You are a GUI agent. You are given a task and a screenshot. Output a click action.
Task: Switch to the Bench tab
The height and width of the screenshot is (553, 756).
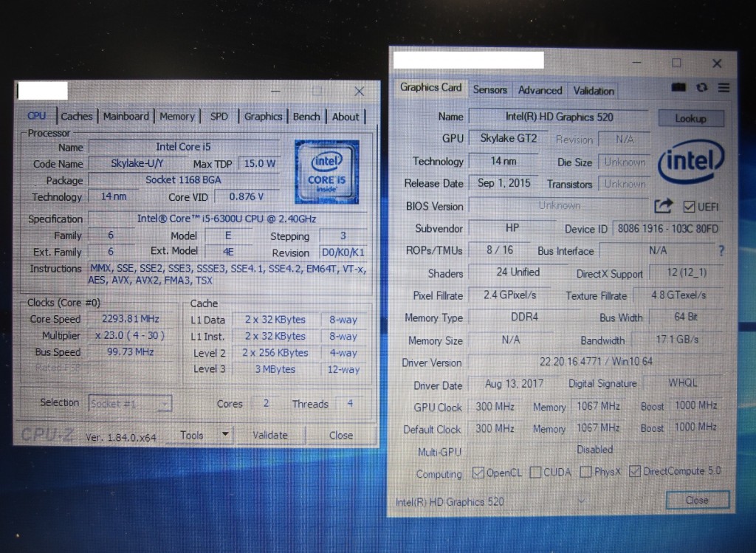pyautogui.click(x=306, y=117)
